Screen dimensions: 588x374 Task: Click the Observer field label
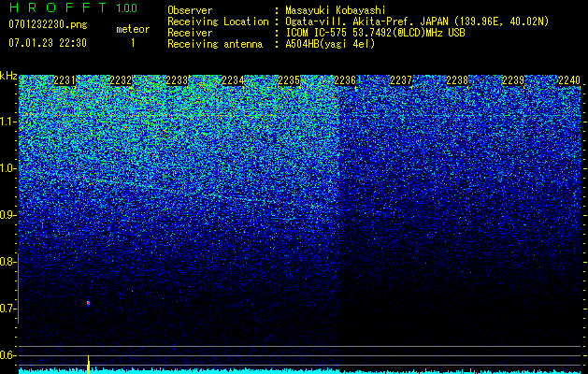(190, 10)
